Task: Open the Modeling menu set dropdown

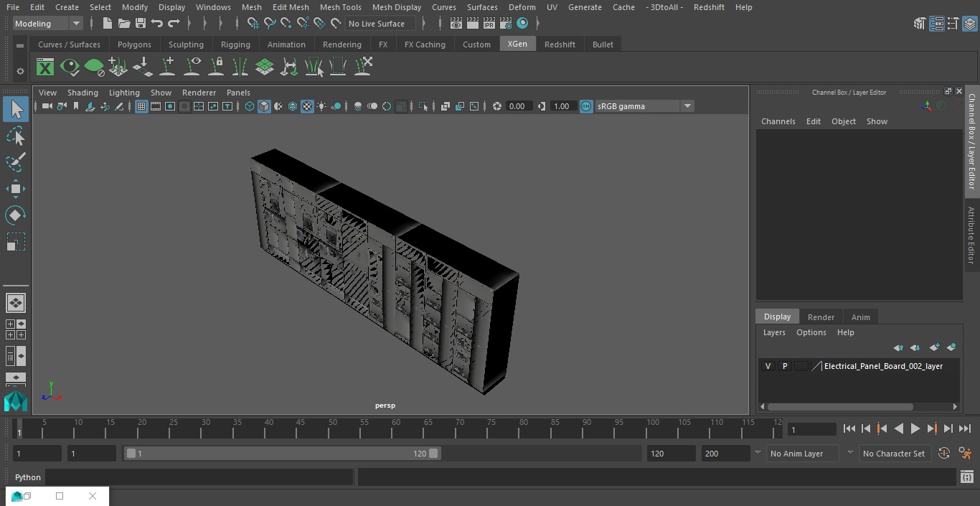Action: pos(47,24)
